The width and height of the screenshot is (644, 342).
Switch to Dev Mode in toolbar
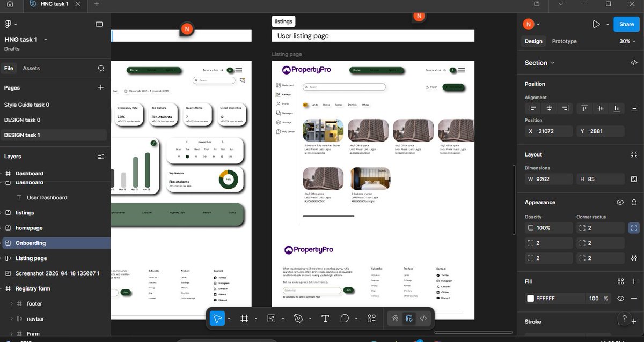click(423, 318)
